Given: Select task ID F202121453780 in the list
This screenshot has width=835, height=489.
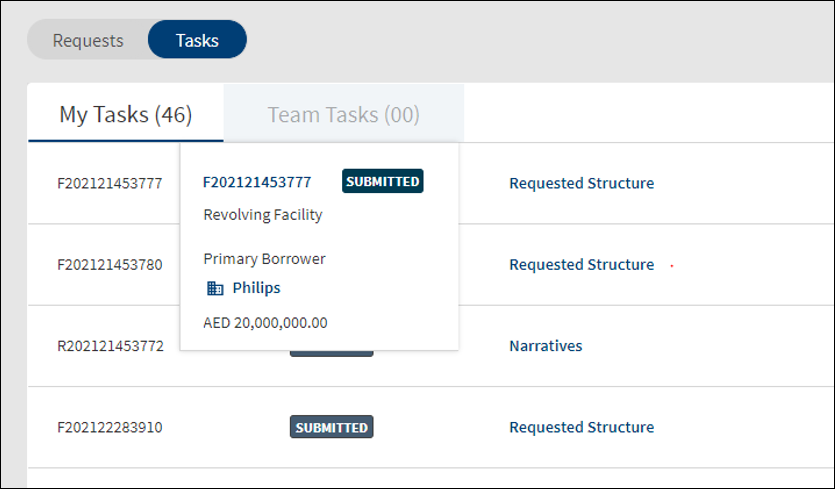Looking at the screenshot, I should pyautogui.click(x=110, y=265).
